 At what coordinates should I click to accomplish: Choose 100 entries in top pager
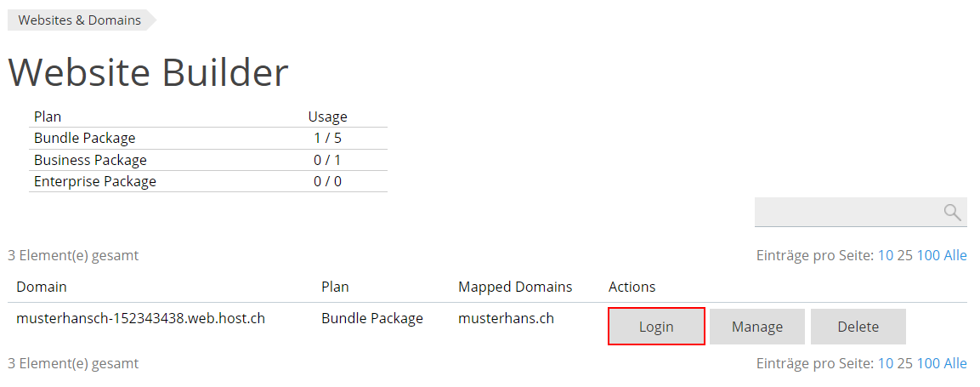tap(928, 255)
